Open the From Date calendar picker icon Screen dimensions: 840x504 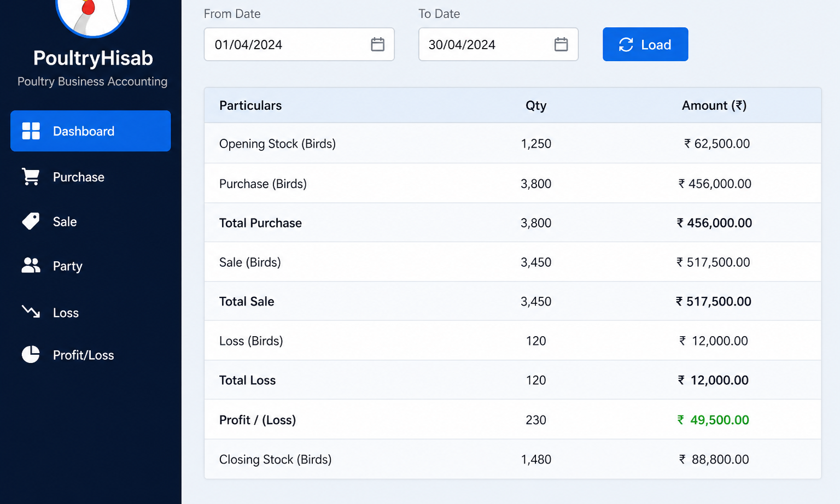click(x=378, y=44)
